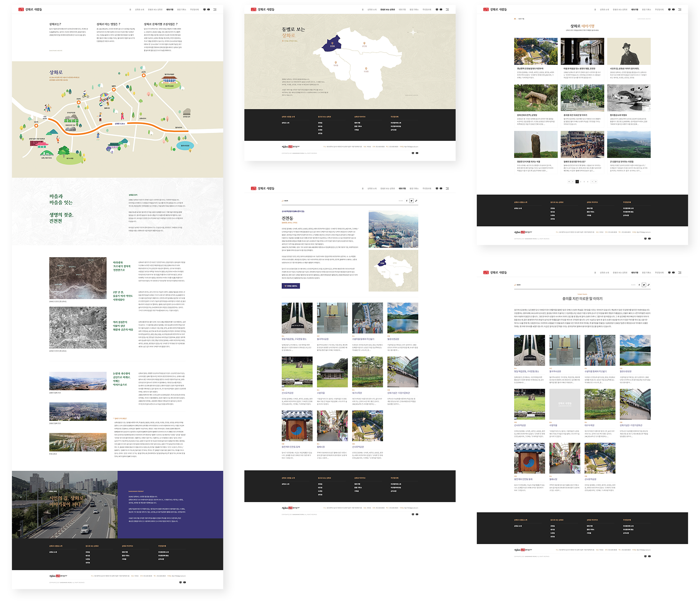The height and width of the screenshot is (601, 700).
Task: Click grey placeholder thumbnail on 말 이야기 article page
Action: 565,404
